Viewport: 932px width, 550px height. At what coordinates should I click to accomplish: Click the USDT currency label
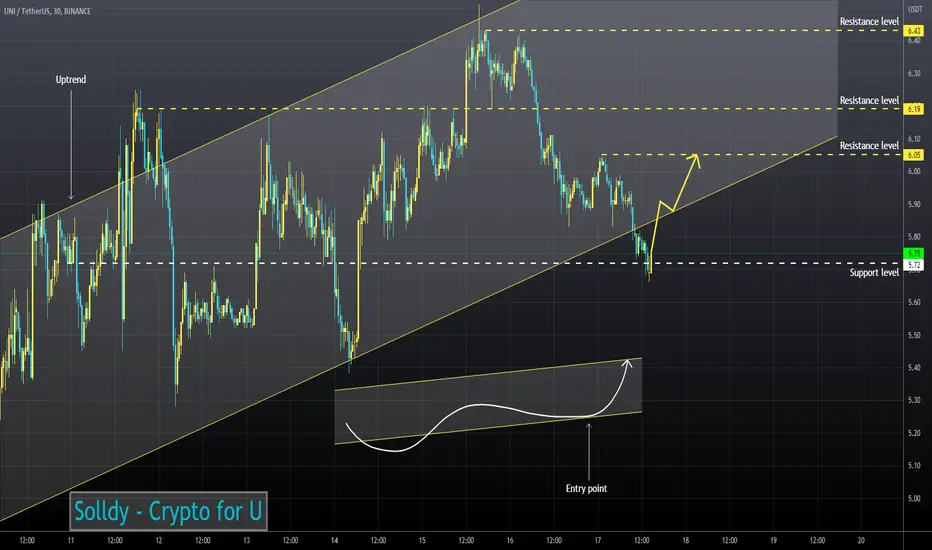915,10
